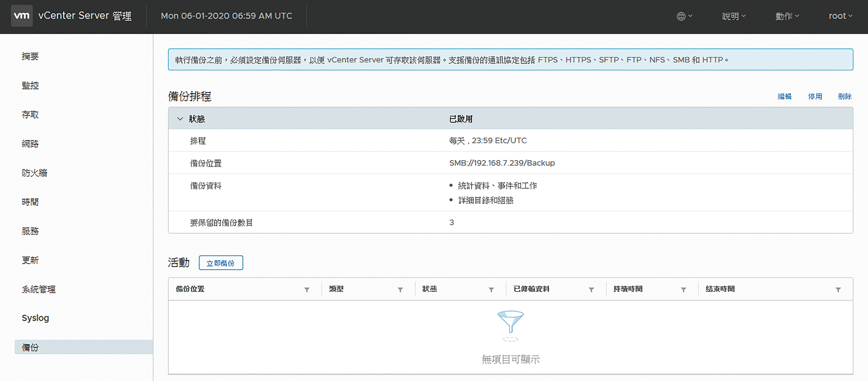Filter the 類型 column

[400, 289]
